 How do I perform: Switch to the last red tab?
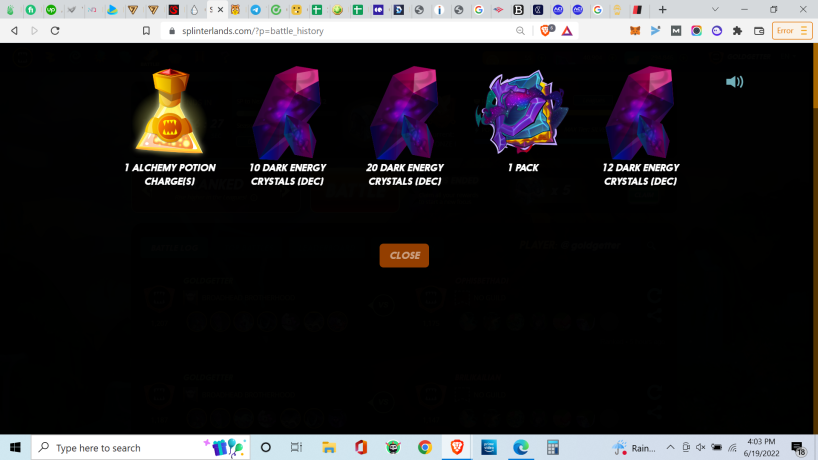coord(637,9)
